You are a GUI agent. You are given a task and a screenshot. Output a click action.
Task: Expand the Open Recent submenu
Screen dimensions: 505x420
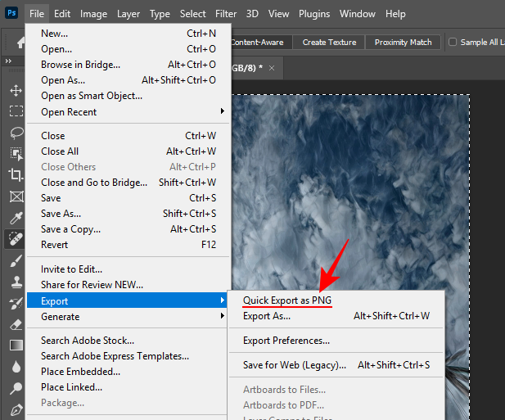click(129, 112)
